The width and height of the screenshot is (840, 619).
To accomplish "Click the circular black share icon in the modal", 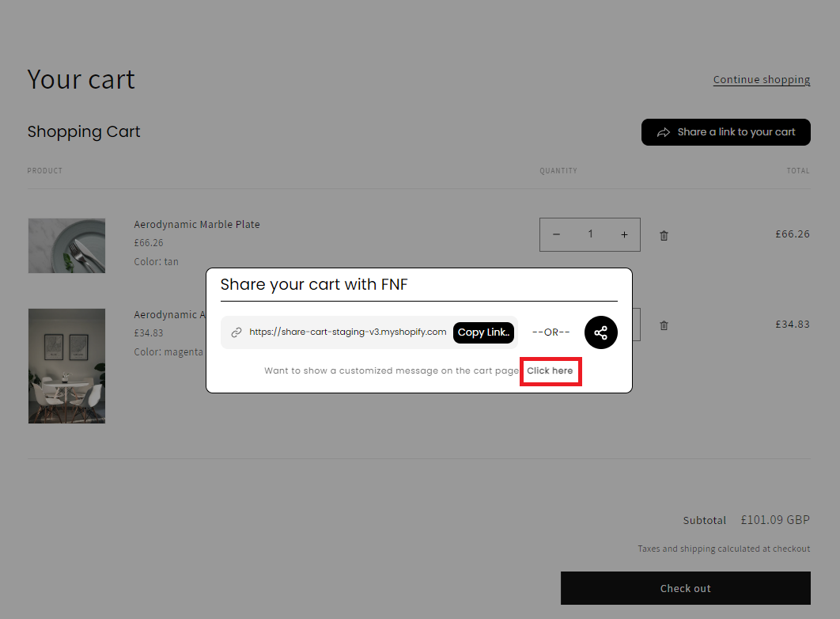I will coord(600,332).
